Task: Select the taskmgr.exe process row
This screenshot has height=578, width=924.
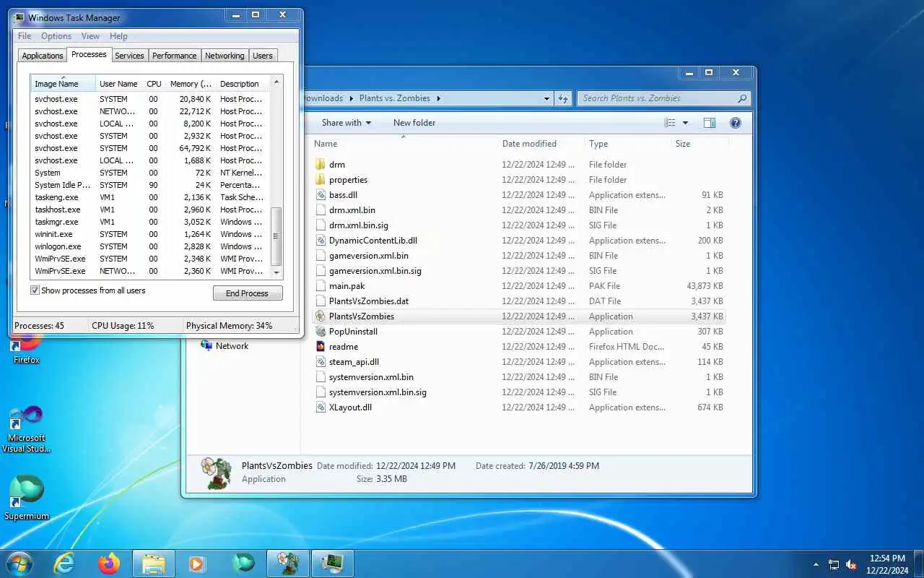Action: pos(150,222)
